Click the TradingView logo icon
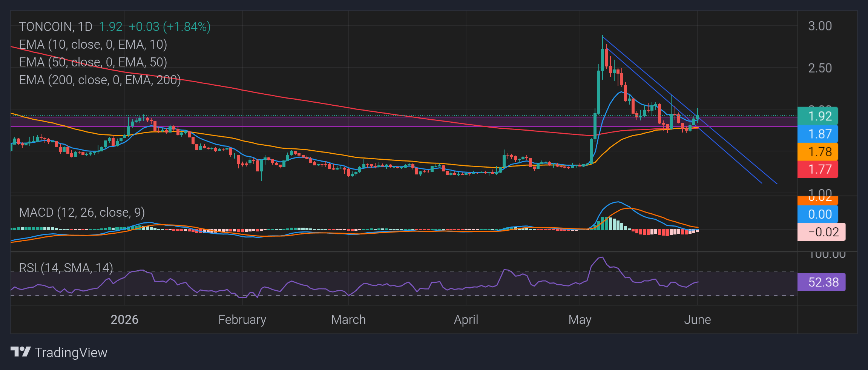This screenshot has width=868, height=370. pos(20,352)
